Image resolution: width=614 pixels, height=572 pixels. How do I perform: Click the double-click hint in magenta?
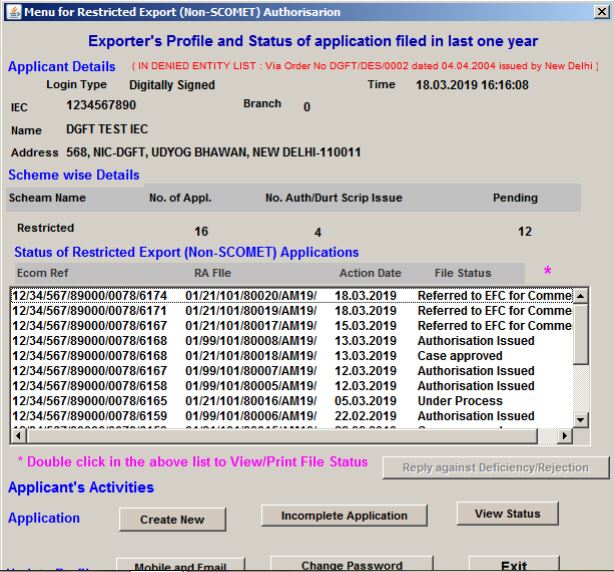[x=193, y=462]
